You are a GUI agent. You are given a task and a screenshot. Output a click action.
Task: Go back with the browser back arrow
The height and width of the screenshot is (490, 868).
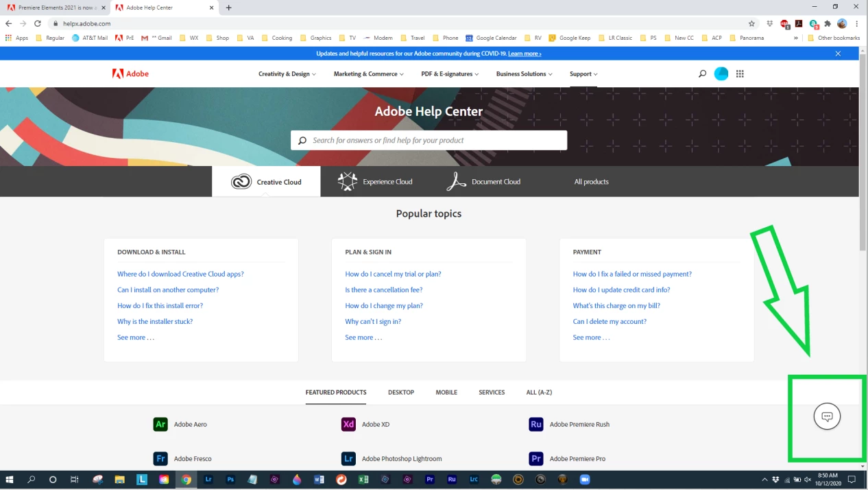point(9,23)
